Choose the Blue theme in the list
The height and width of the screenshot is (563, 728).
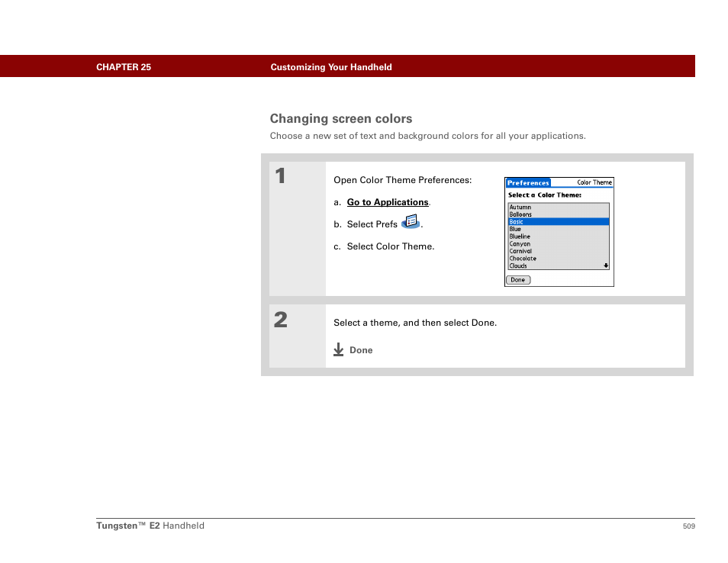(559, 230)
